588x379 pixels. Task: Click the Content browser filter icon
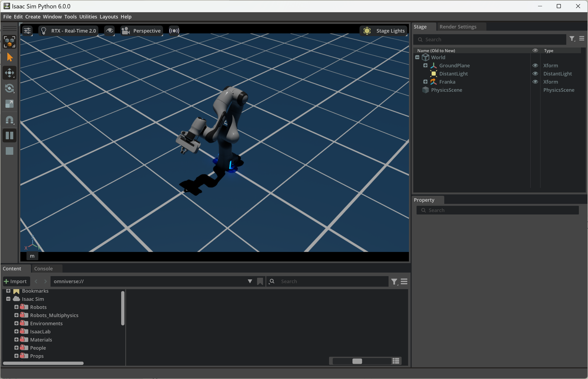coord(394,282)
